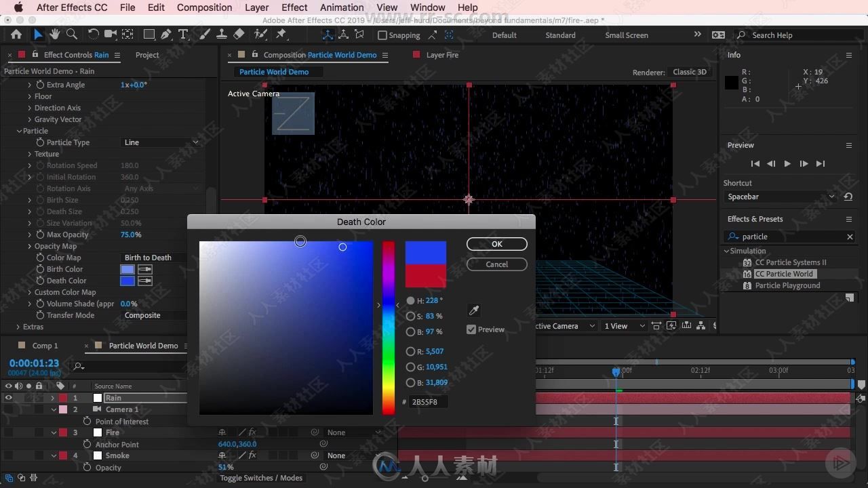Expand the Rain layer properties

(53, 398)
